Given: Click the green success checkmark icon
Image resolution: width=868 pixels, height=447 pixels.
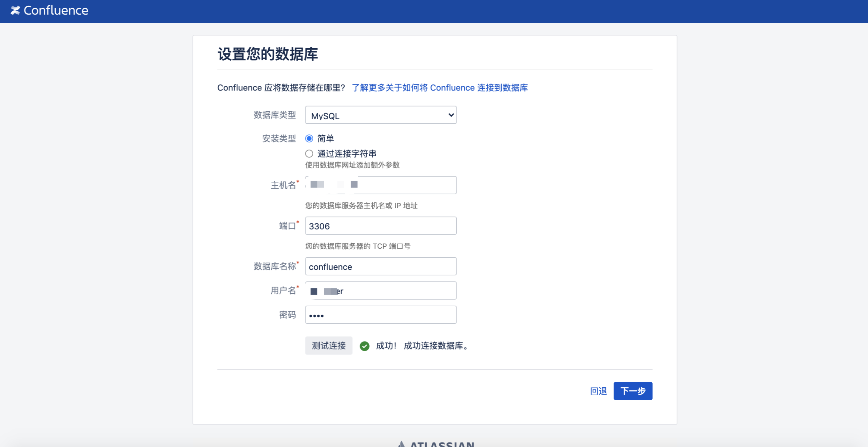Looking at the screenshot, I should click(364, 346).
